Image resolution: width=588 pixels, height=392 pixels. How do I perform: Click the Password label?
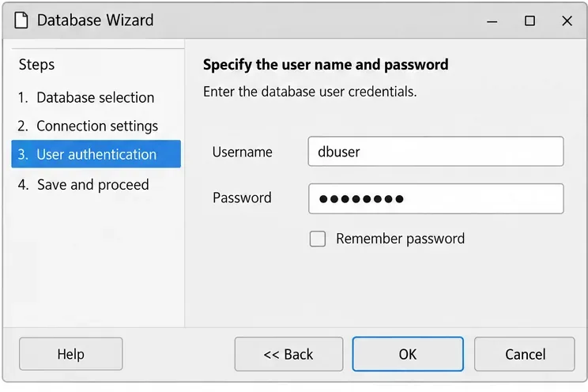[242, 198]
